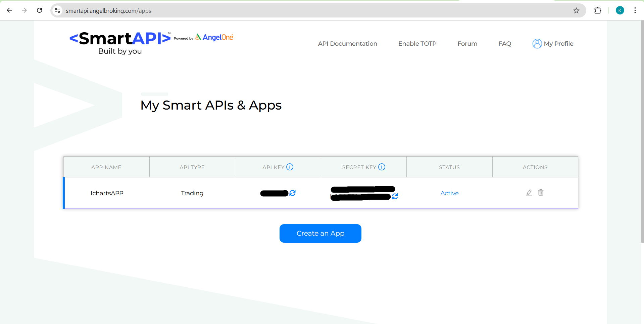
Task: Go back using the back arrow
Action: [x=9, y=10]
